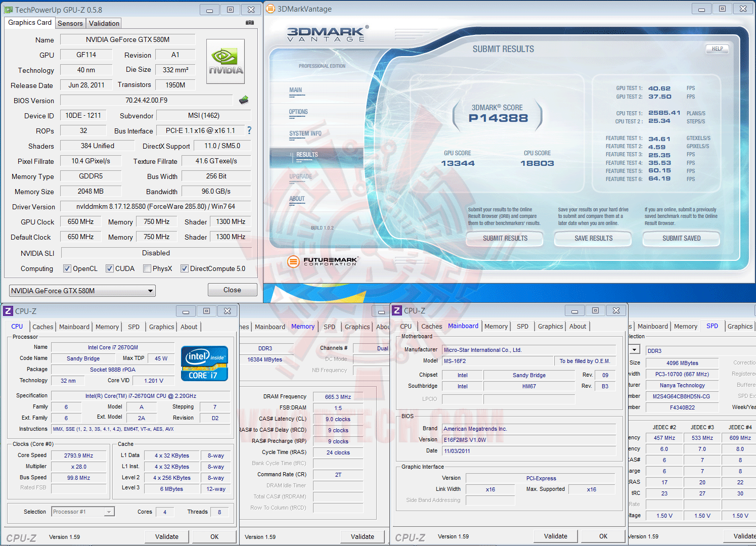The width and height of the screenshot is (756, 546).
Task: Enable the PhysX checkbox
Action: 147,268
